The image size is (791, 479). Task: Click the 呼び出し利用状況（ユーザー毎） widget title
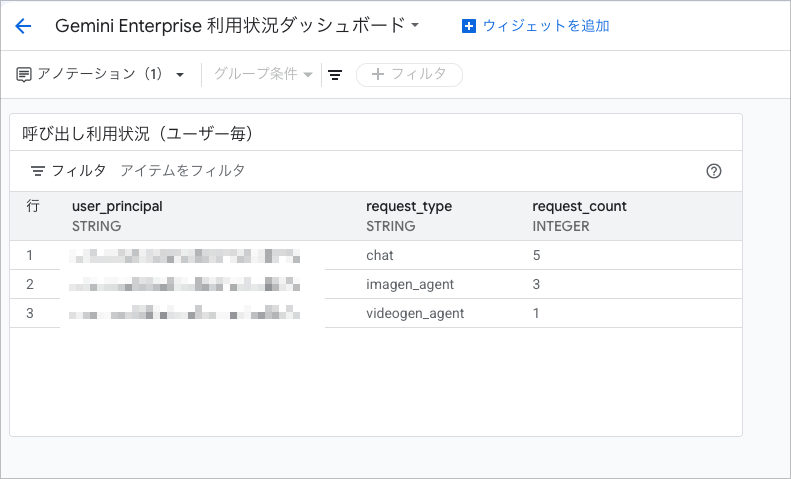tap(137, 134)
